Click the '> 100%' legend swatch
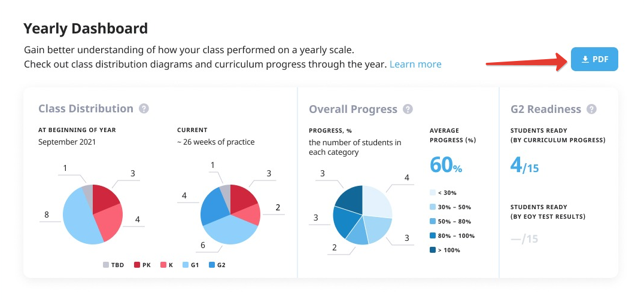The height and width of the screenshot is (300, 644). [433, 250]
